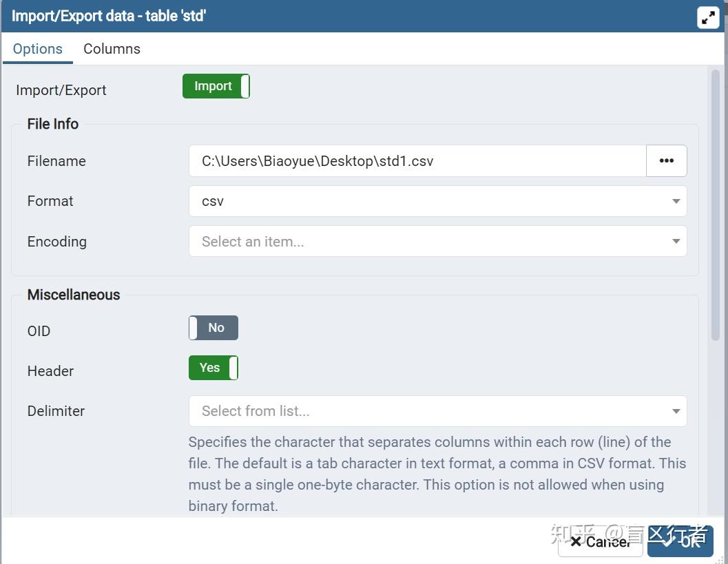Switch to the Options tab
Viewport: 728px width, 564px height.
[38, 49]
